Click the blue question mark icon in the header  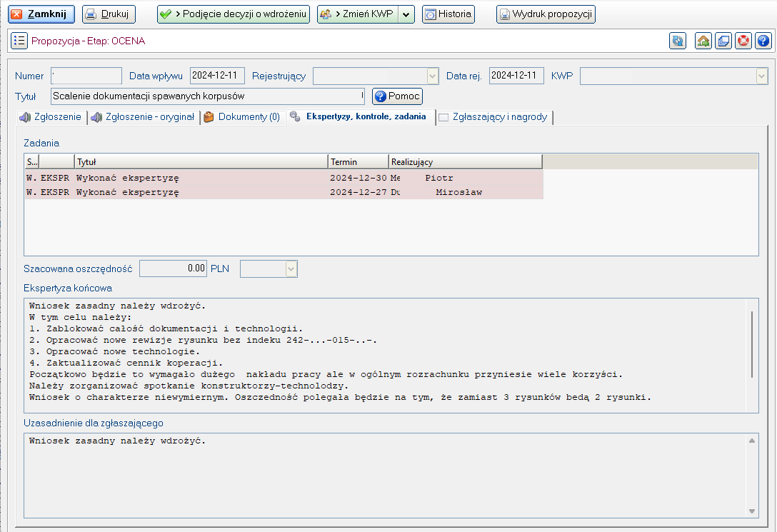(763, 41)
